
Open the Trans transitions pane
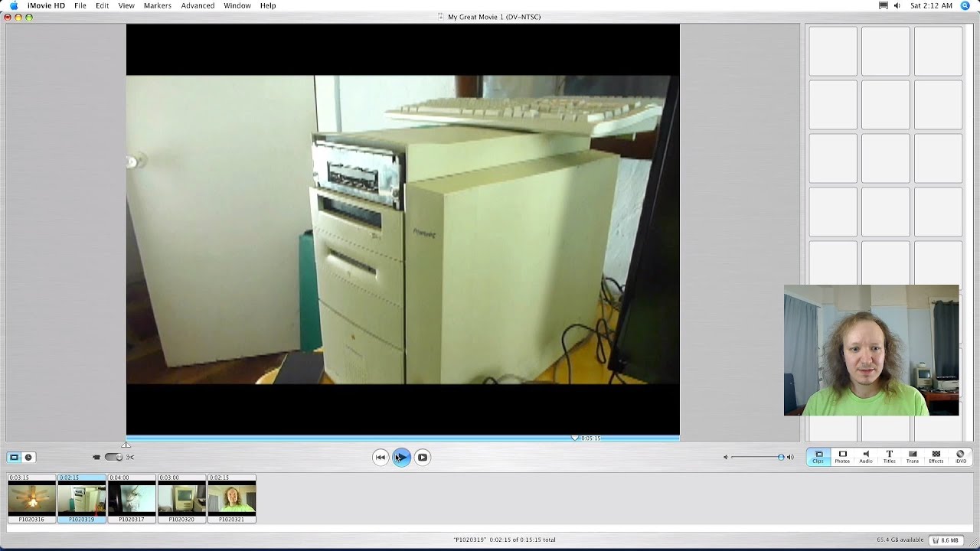913,457
